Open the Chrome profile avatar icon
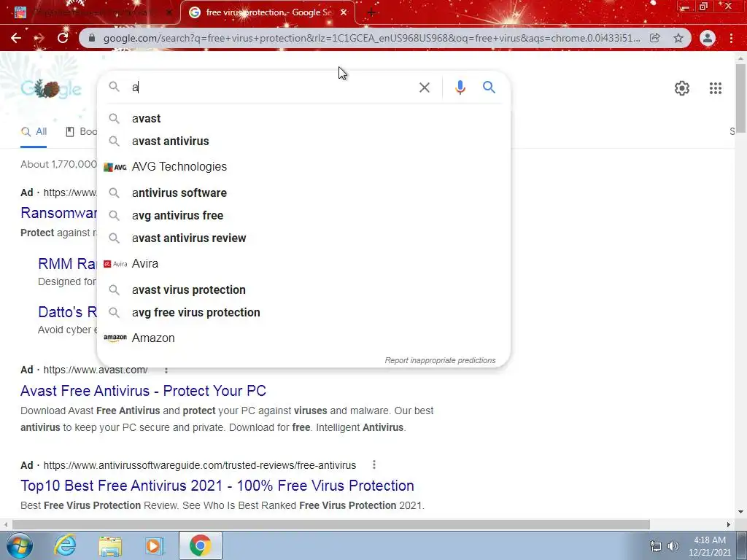Image resolution: width=747 pixels, height=560 pixels. 708,38
